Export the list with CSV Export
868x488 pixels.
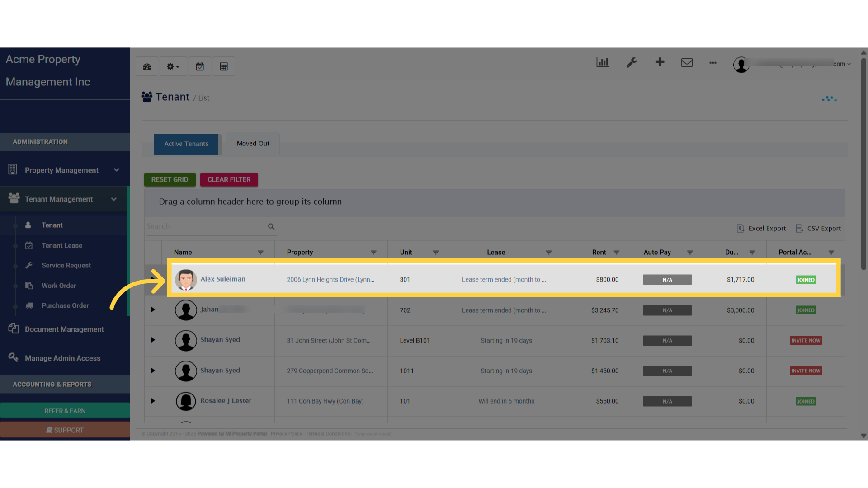[819, 229]
